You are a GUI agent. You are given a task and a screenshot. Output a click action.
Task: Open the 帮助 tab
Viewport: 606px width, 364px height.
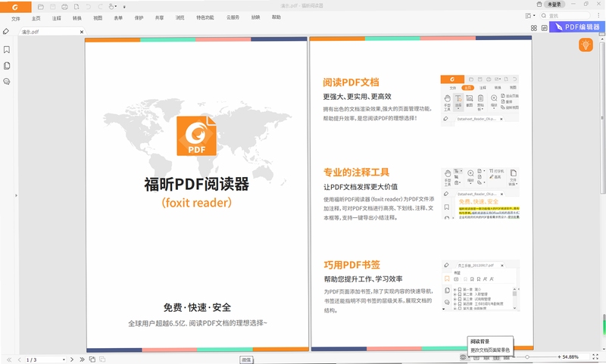tap(276, 17)
